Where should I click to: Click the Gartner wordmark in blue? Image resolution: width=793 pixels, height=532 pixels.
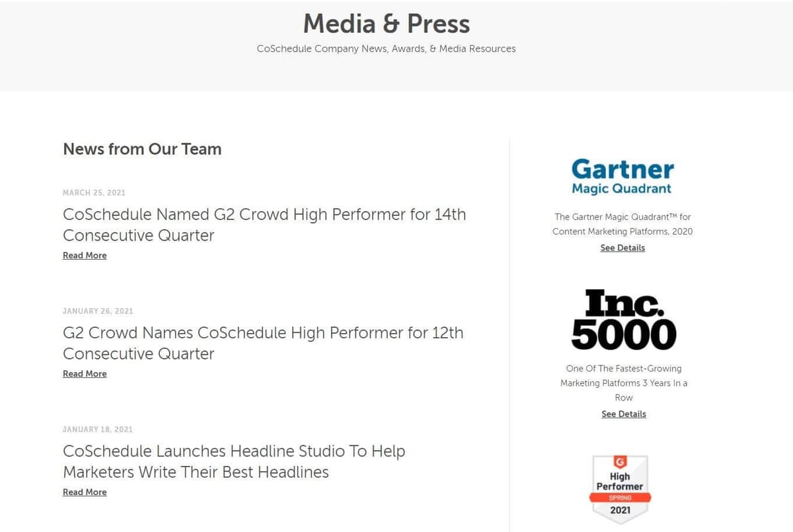[x=622, y=169]
